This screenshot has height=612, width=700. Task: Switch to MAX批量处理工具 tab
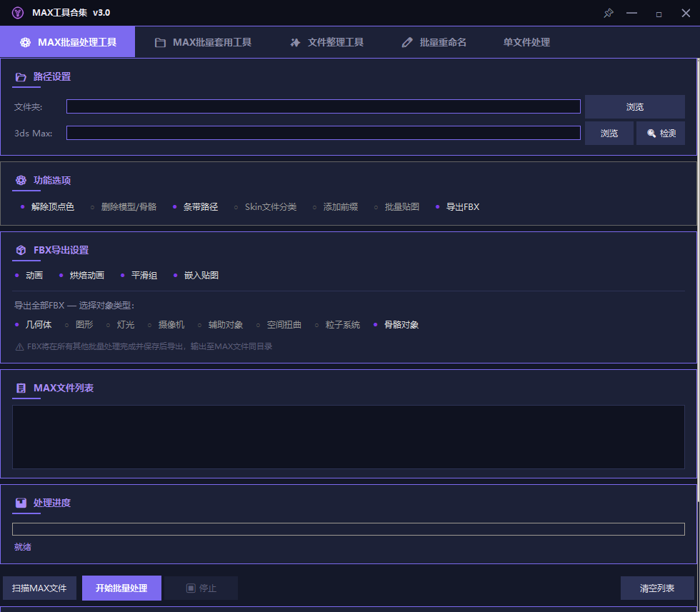pos(67,42)
